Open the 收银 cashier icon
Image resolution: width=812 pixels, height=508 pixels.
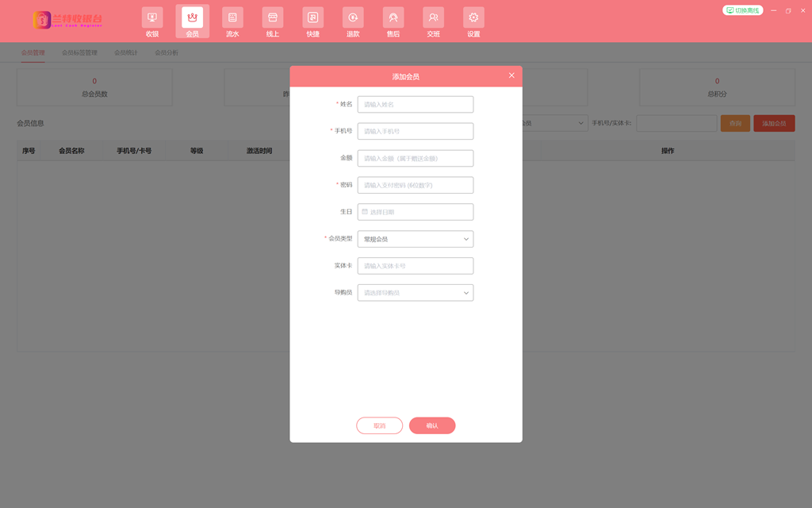pyautogui.click(x=152, y=17)
